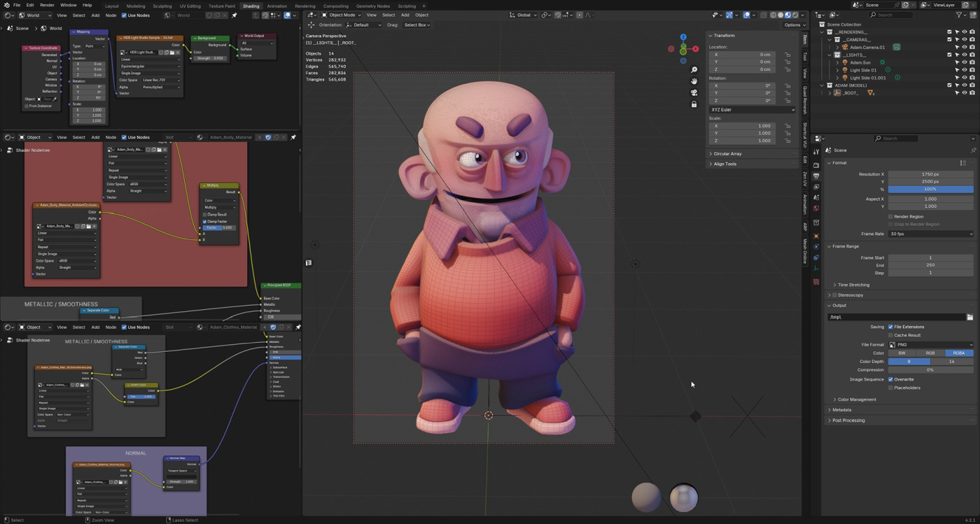Adjust the resolution percentage 100% slider

pos(930,189)
